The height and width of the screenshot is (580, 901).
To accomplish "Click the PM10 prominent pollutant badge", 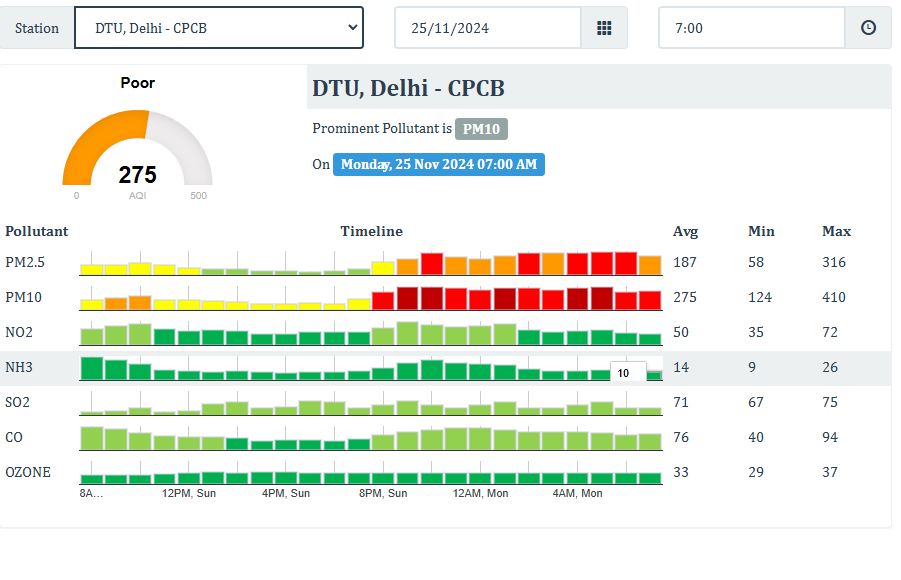I will click(x=482, y=129).
